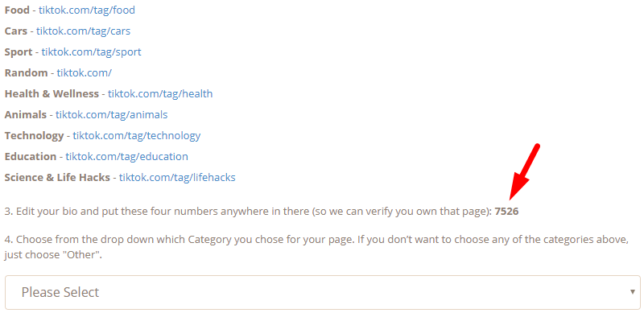The image size is (644, 313).
Task: Open the tiktok.com/tag/animals link
Action: 112,114
